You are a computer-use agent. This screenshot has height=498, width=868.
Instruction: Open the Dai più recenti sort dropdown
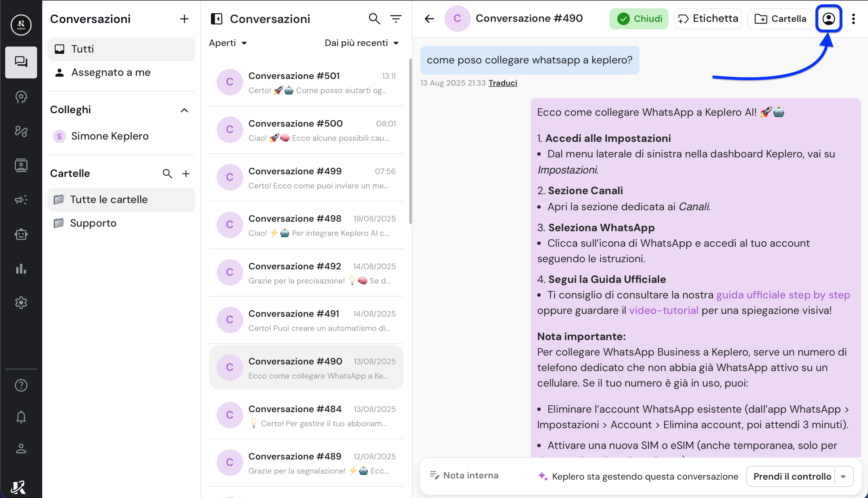pyautogui.click(x=362, y=43)
